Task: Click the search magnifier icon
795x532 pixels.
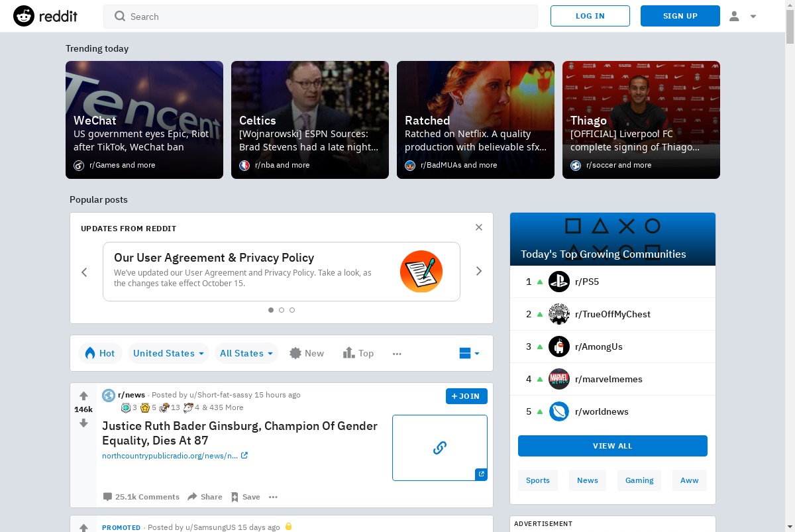Action: pyautogui.click(x=120, y=17)
